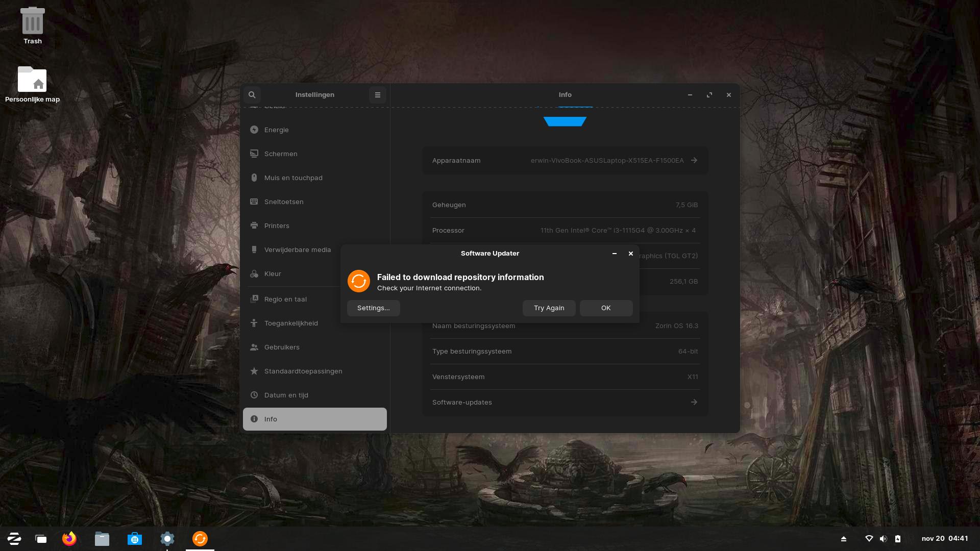
Task: Click Try Again in Software Updater
Action: pos(549,308)
